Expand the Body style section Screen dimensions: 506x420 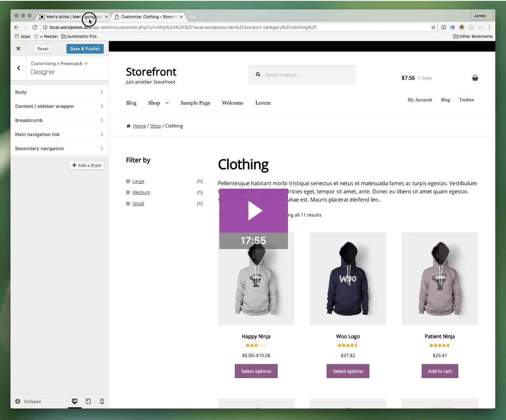click(60, 92)
